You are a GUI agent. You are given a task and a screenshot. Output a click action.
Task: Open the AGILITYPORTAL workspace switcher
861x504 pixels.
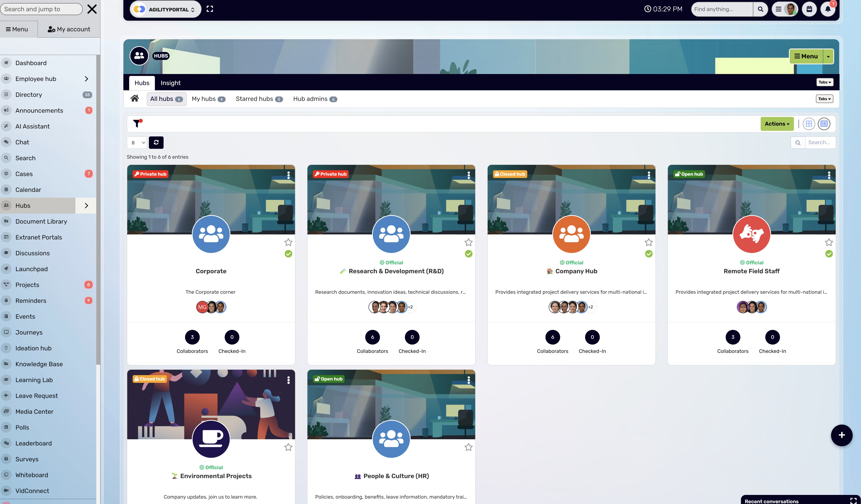pos(165,9)
